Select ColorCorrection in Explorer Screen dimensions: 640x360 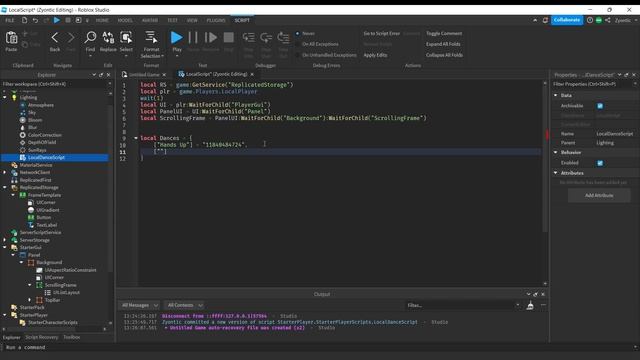click(x=44, y=135)
